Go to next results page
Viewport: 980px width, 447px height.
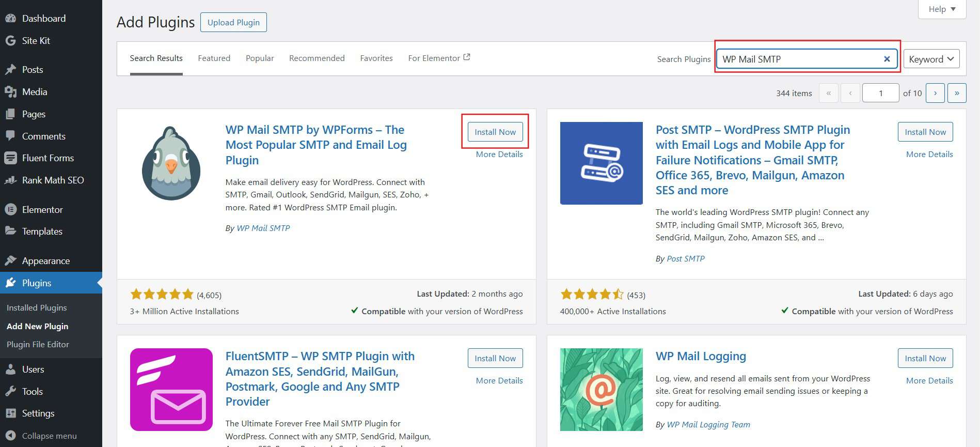click(935, 93)
